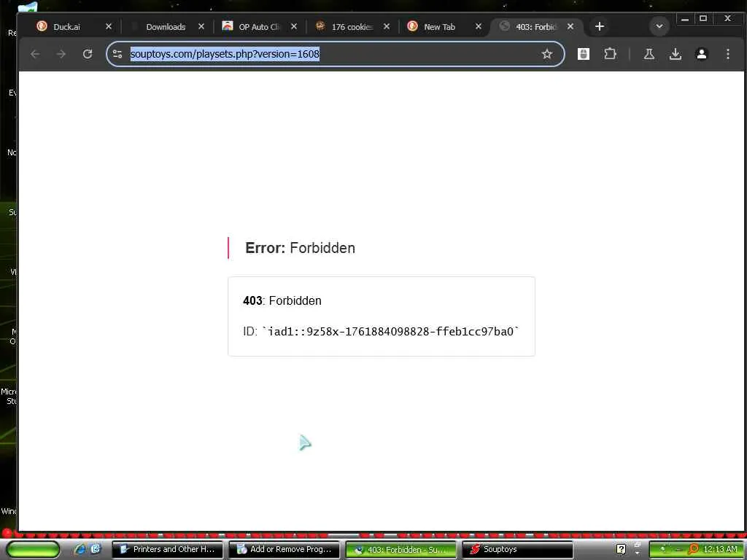The width and height of the screenshot is (747, 560).
Task: Switch to the 176 cookies tab
Action: [352, 27]
